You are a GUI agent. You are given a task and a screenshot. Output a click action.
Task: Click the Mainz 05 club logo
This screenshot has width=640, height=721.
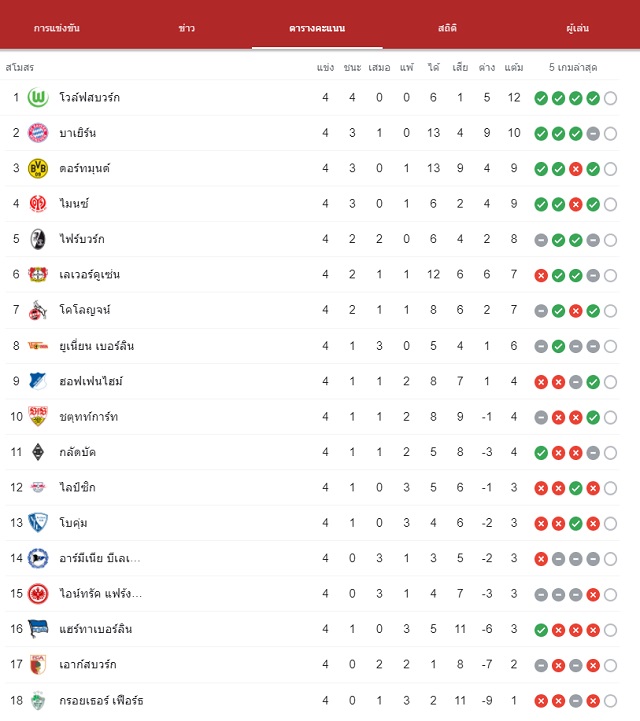[x=38, y=204]
